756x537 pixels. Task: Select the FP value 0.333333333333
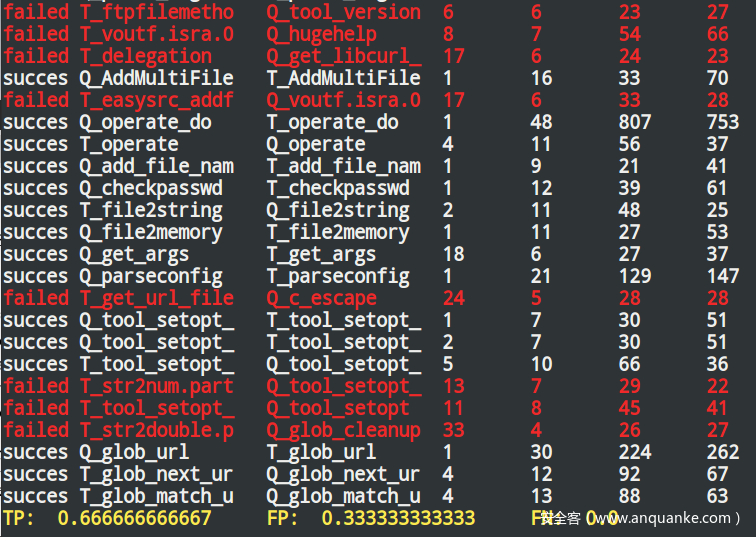[x=398, y=518]
